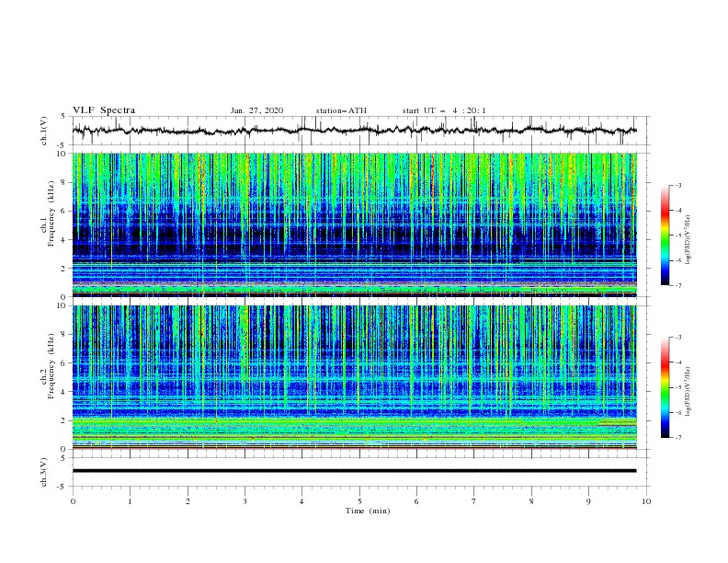Click the log(PSD) label beside ch.2 colorbar

pyautogui.click(x=688, y=392)
